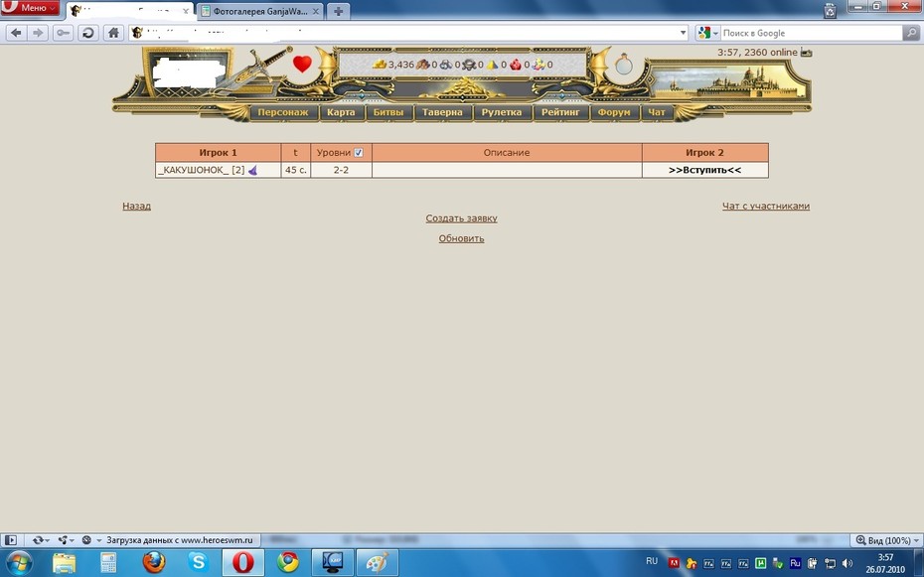Click the Создать заявку link
Screen dimensions: 924x577
pyautogui.click(x=461, y=218)
